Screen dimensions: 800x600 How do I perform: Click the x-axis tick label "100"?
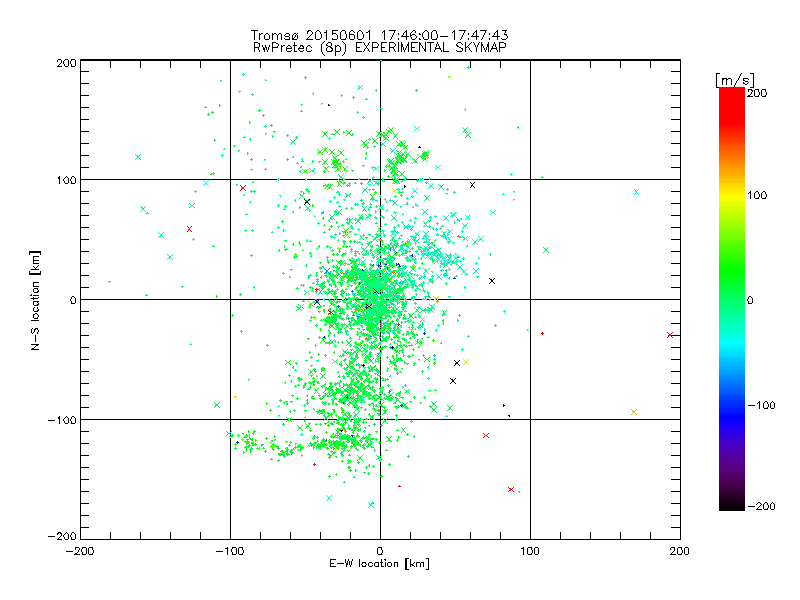pyautogui.click(x=530, y=551)
